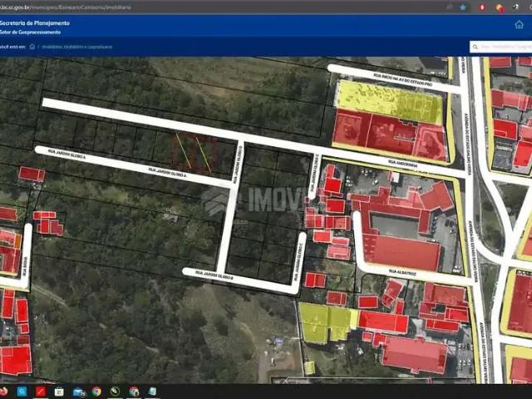Click the Setor de Geoprocessamento subtitle
The image size is (532, 399).
click(x=30, y=32)
